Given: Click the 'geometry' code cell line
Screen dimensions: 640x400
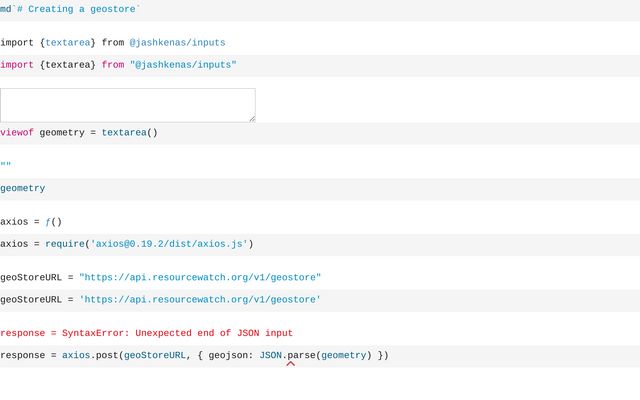Looking at the screenshot, I should pos(22,188).
